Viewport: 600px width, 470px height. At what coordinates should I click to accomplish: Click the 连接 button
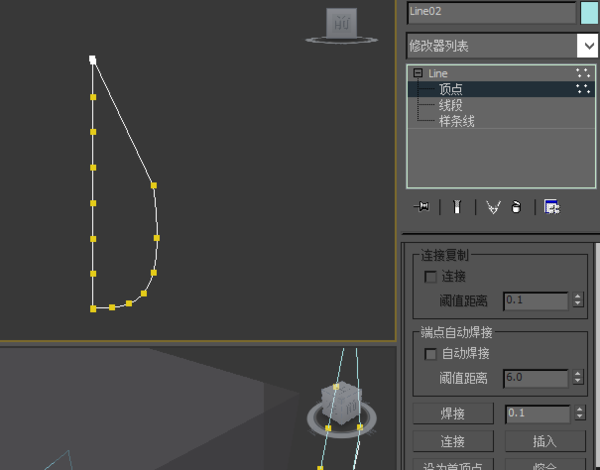pos(453,441)
